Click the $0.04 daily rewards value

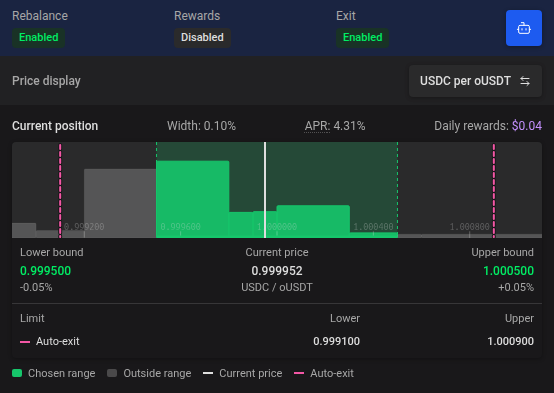tap(527, 126)
